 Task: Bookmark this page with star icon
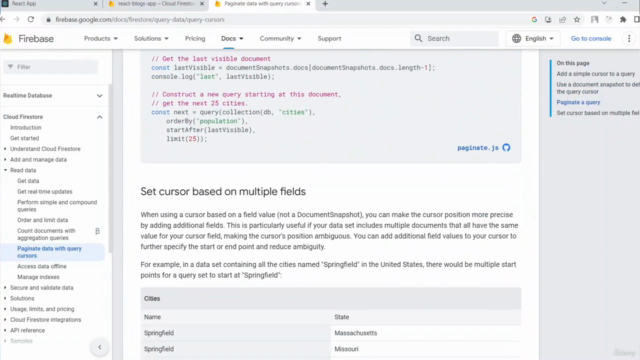coord(577,20)
